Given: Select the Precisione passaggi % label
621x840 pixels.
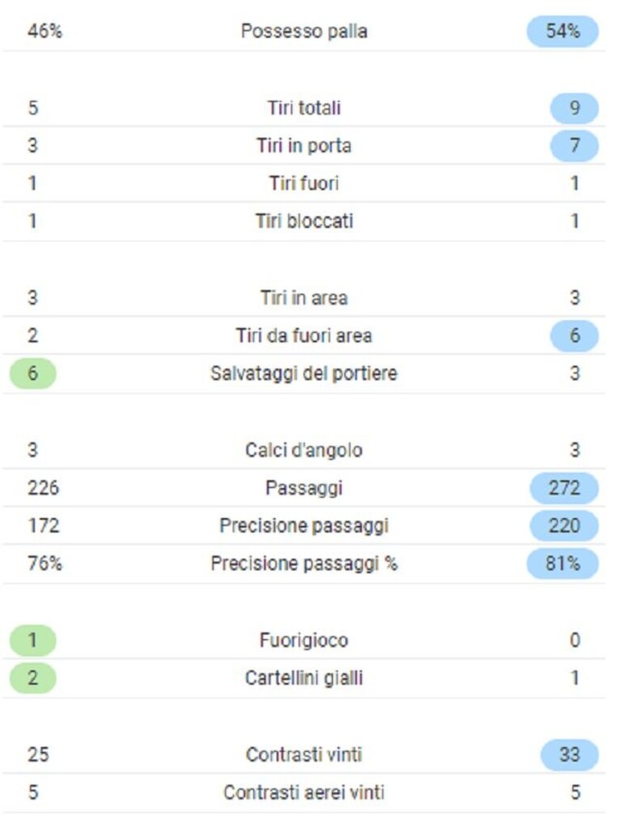Looking at the screenshot, I should pyautogui.click(x=304, y=563).
